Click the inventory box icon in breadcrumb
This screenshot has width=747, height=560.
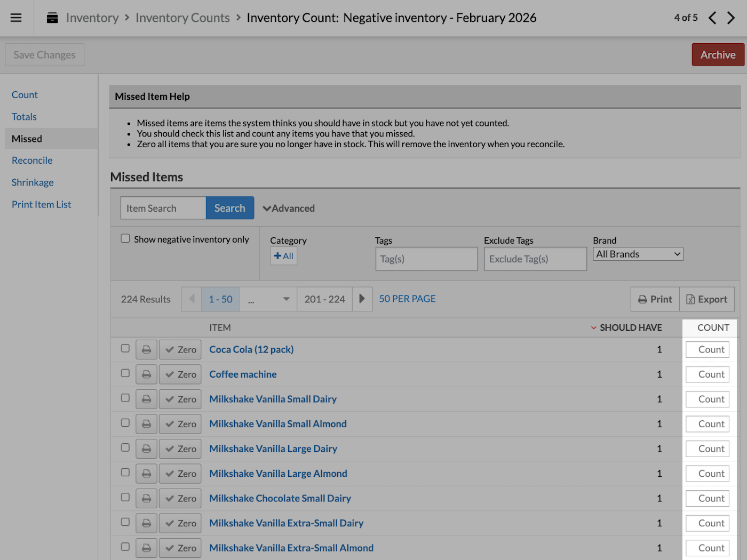(x=52, y=17)
